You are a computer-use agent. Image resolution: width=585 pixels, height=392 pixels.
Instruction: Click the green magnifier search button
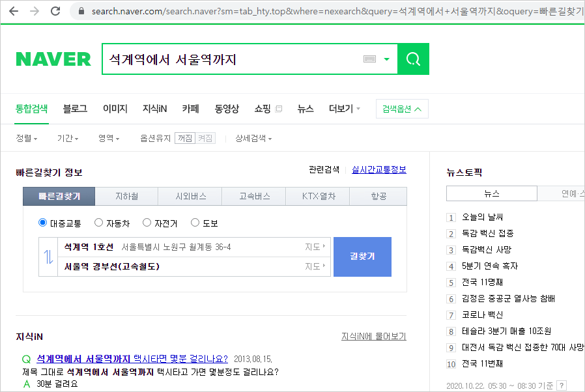(x=414, y=59)
